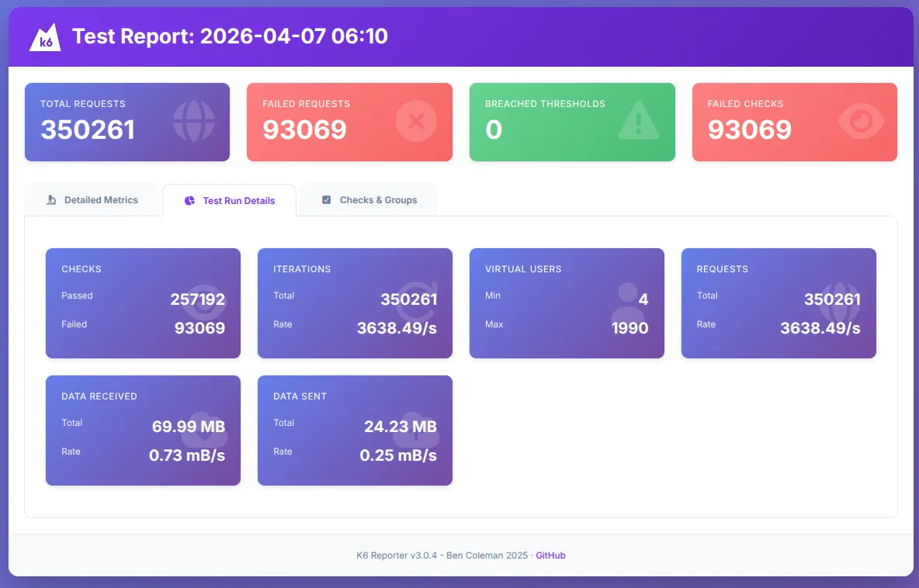Click Data Received rate 0.73 mB/s
Viewport: 919px width, 588px height.
point(187,455)
